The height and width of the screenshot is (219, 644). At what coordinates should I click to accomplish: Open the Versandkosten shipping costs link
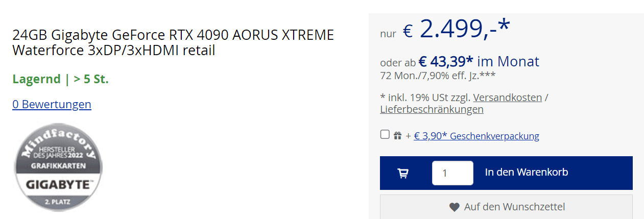point(507,98)
